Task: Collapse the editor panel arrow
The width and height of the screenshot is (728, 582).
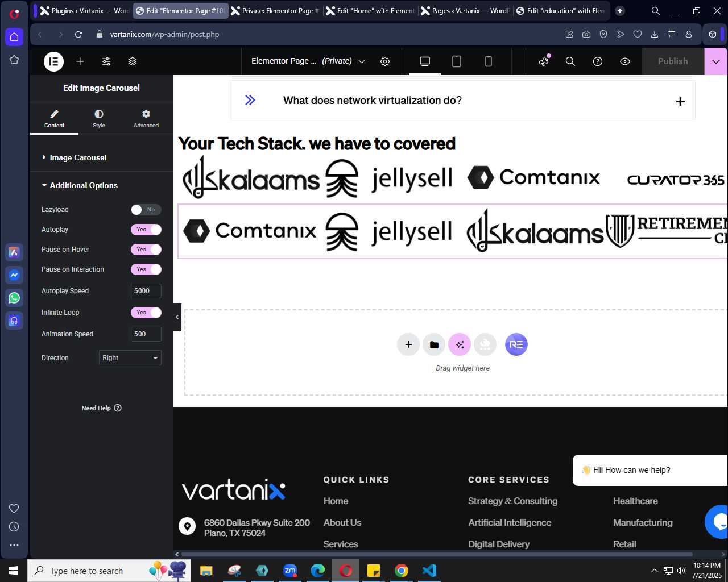Action: 177,317
